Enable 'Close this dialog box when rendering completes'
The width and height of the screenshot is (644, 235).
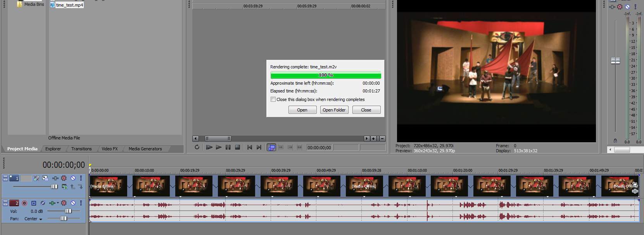pos(273,99)
